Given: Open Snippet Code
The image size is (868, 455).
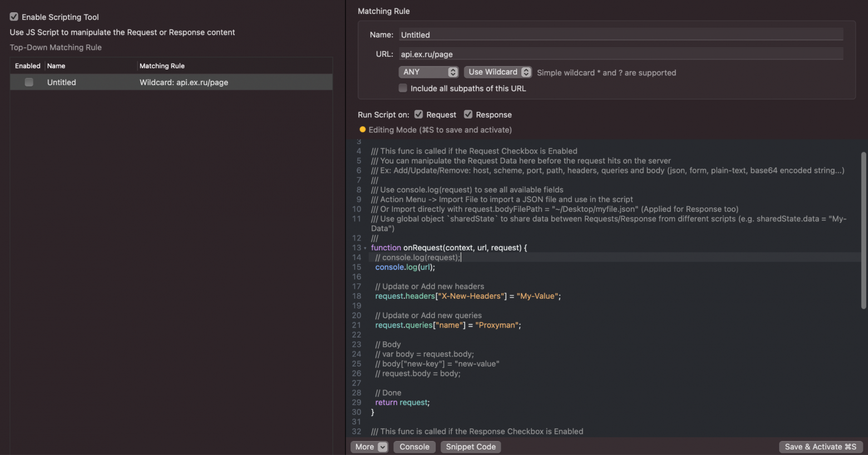Looking at the screenshot, I should coord(471,447).
